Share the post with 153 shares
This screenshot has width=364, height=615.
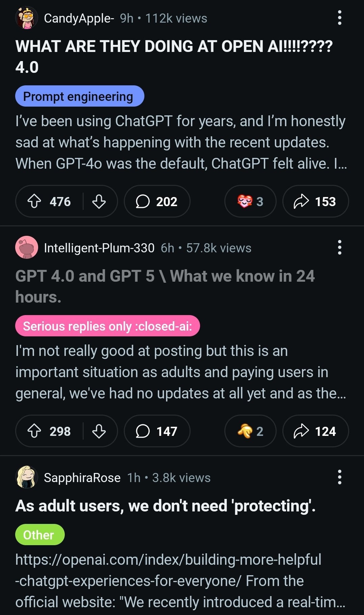click(x=315, y=201)
